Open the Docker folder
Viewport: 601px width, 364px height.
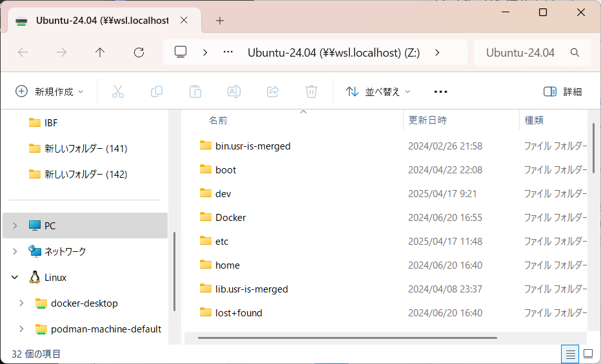[230, 218]
